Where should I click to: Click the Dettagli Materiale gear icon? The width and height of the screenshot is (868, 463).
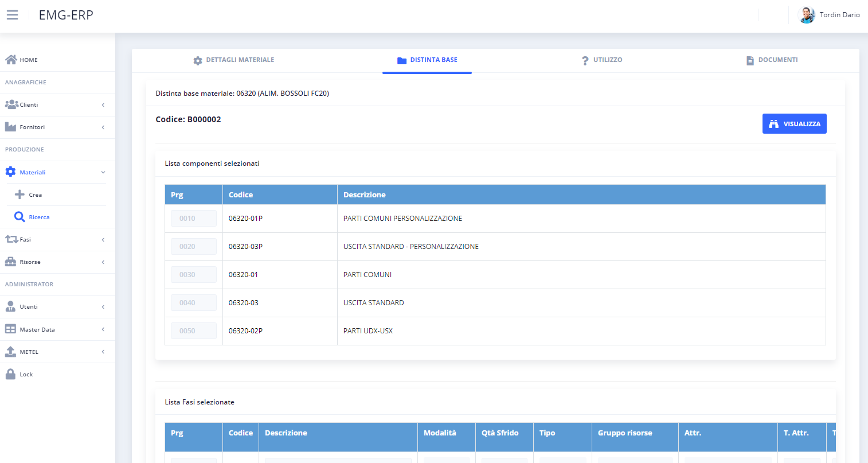click(198, 60)
